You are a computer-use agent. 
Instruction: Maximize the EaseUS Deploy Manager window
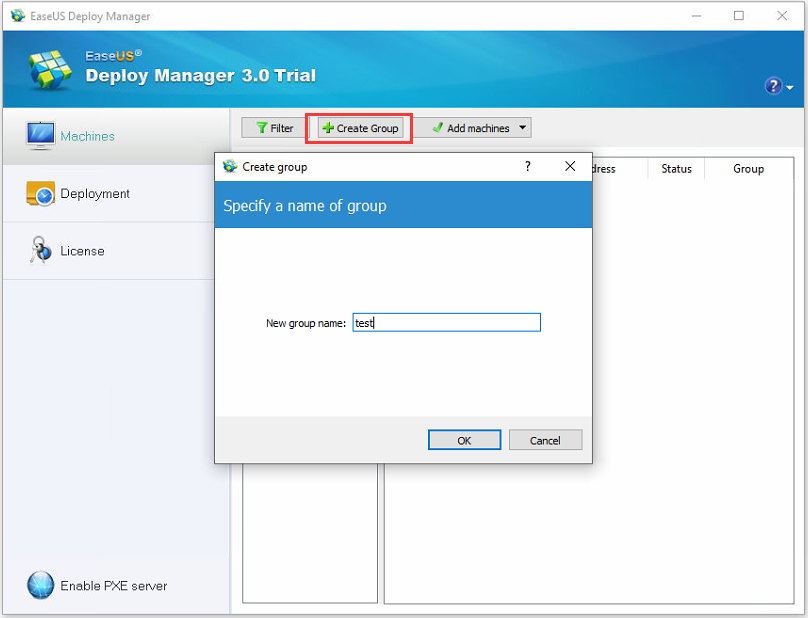tap(738, 16)
